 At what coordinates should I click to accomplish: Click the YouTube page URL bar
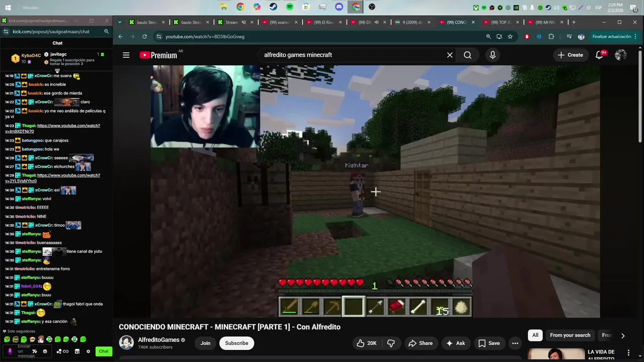[317, 37]
